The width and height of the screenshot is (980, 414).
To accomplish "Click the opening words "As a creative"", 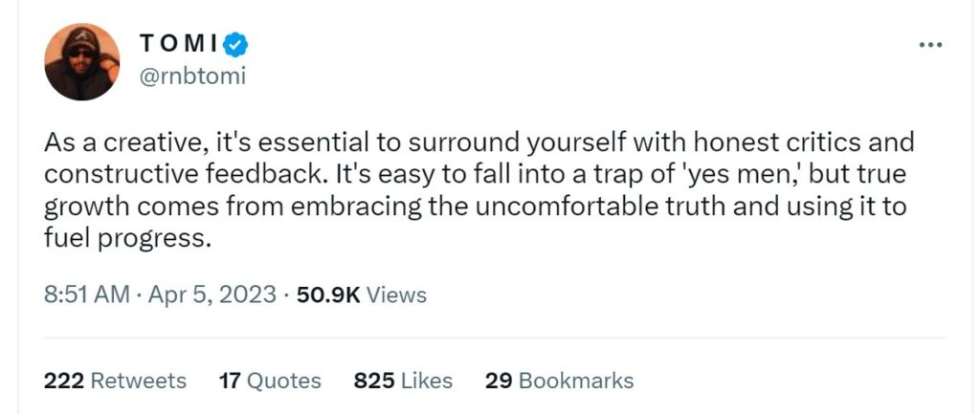I will (x=122, y=143).
